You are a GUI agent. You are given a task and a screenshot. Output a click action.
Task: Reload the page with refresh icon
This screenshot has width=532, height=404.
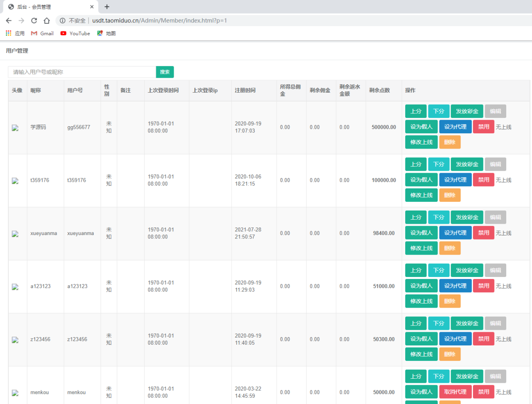click(x=34, y=20)
